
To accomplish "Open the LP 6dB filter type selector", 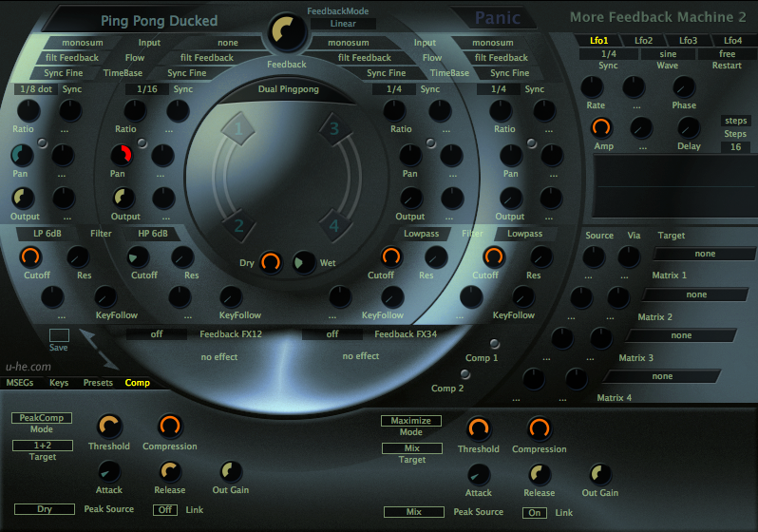I will point(47,234).
